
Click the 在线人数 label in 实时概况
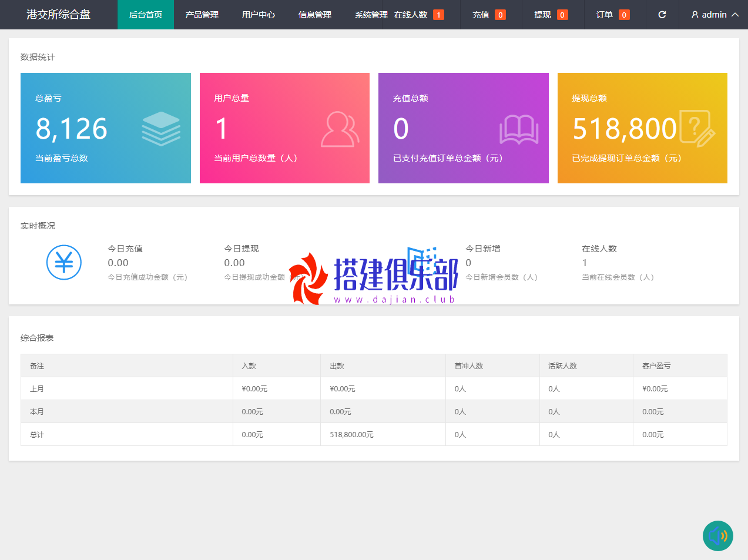pos(599,249)
